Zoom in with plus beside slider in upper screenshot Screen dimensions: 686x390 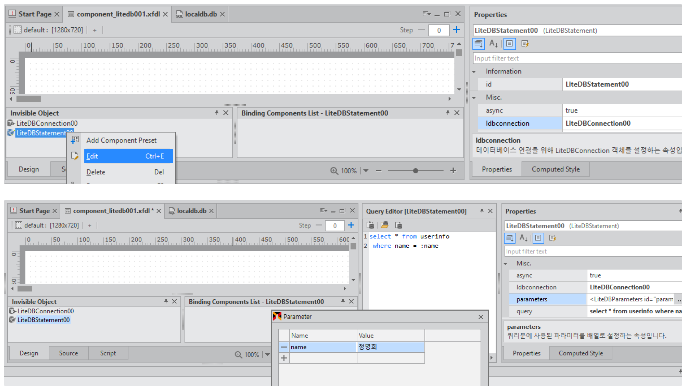pyautogui.click(x=453, y=170)
